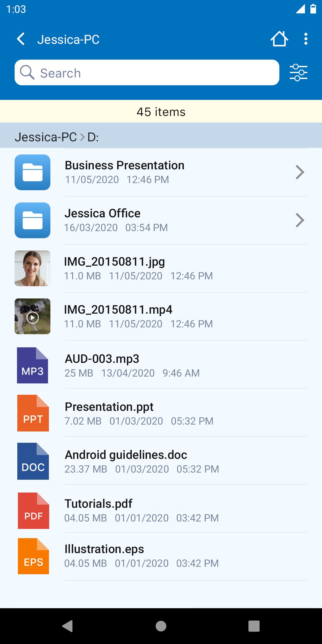This screenshot has width=322, height=644.
Task: Select the IMG_20150811.jpg file name
Action: point(114,261)
